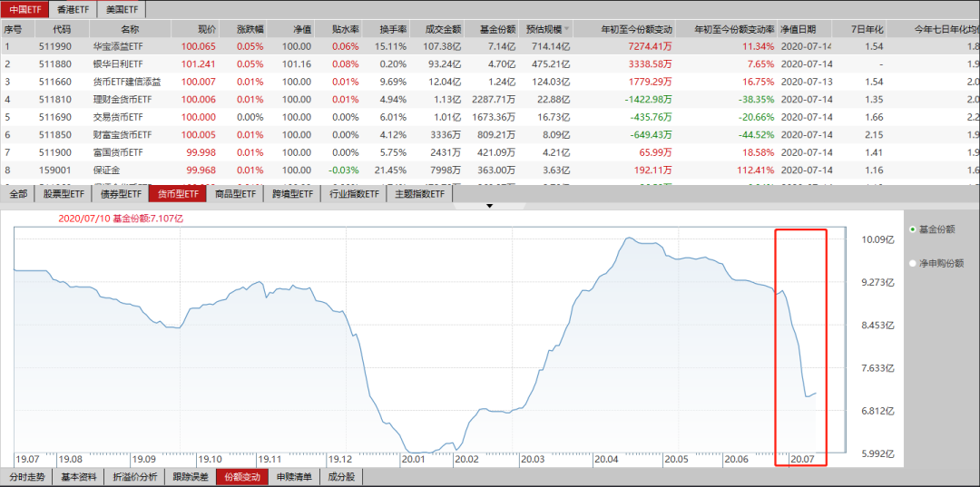The image size is (980, 487).
Task: Select the 跨境型ETF category tab
Action: coord(292,194)
